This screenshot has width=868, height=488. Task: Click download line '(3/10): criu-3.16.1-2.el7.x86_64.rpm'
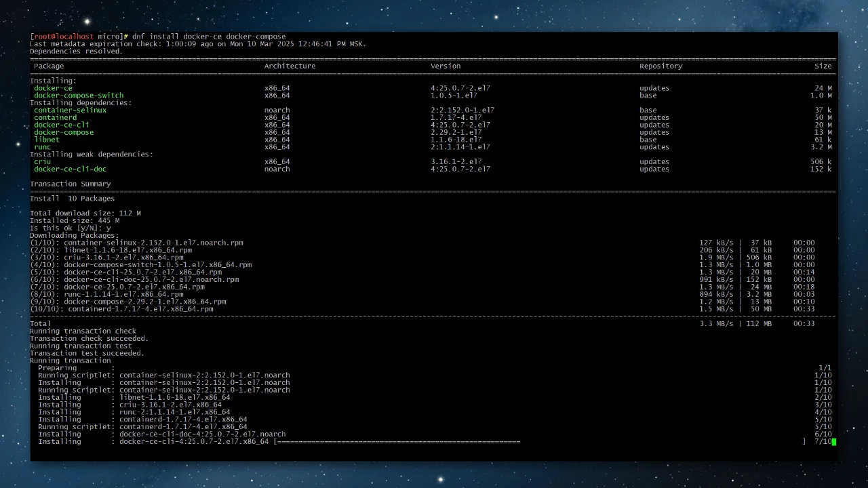point(107,258)
